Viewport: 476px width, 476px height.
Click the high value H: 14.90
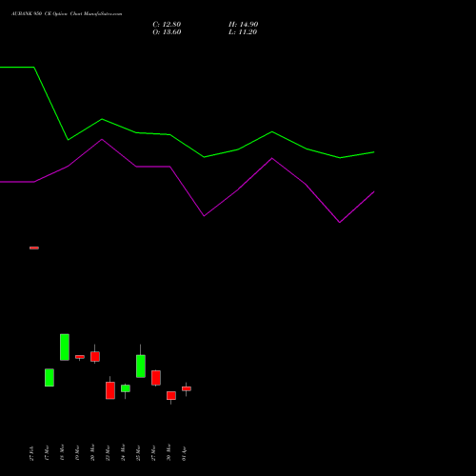pos(244,25)
